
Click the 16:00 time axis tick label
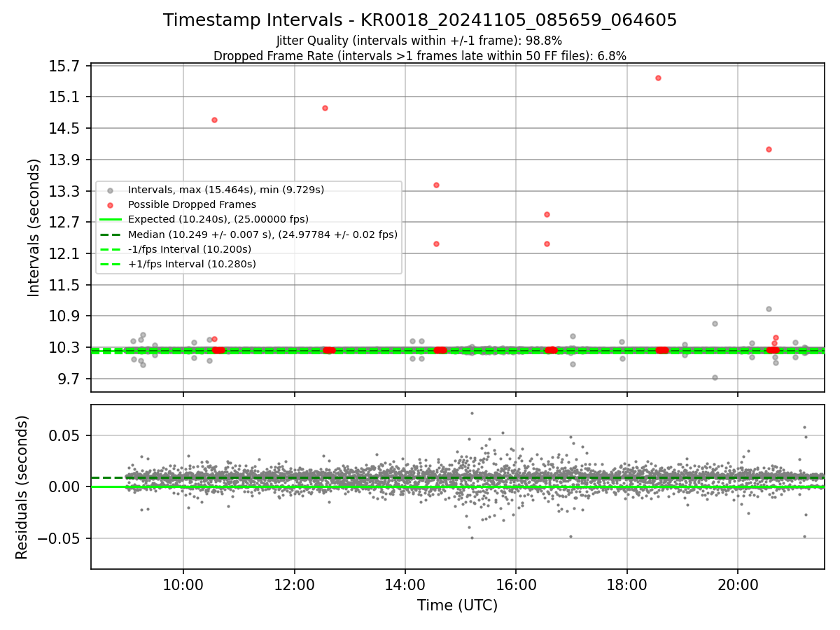coord(516,585)
